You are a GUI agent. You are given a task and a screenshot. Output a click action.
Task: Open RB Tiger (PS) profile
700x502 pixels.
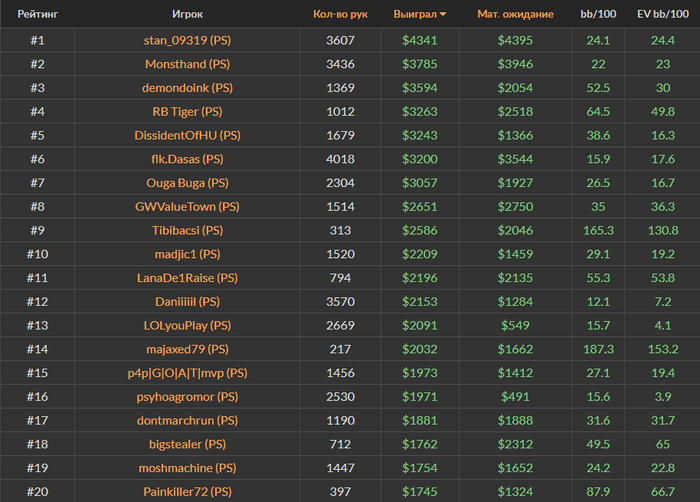point(187,112)
